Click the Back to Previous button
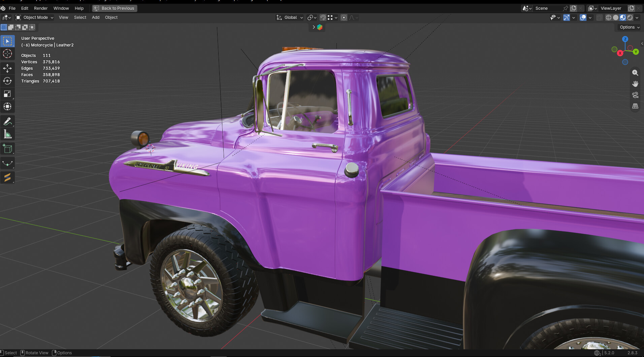Image resolution: width=644 pixels, height=357 pixels. tap(115, 8)
